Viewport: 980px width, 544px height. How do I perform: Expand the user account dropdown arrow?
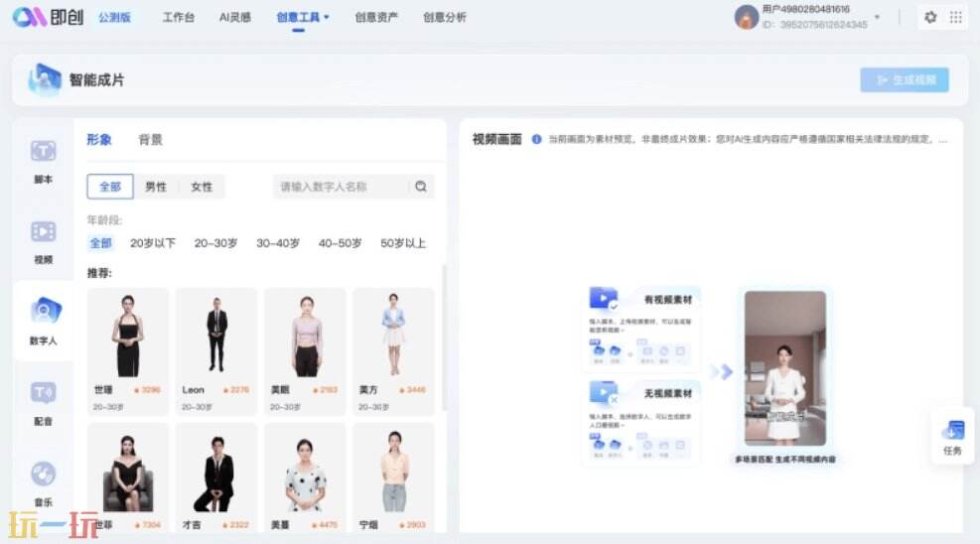pyautogui.click(x=877, y=18)
